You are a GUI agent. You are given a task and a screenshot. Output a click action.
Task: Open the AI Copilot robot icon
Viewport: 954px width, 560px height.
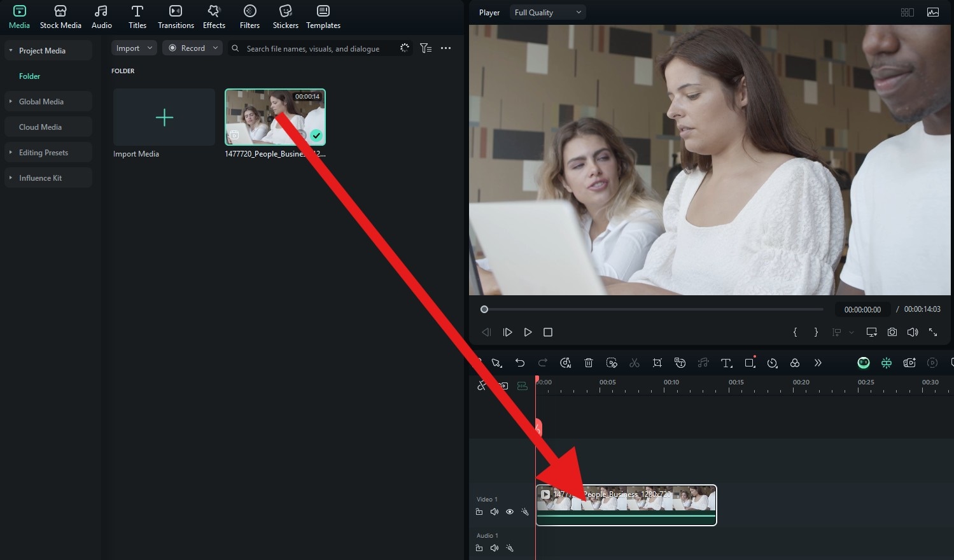coord(864,363)
